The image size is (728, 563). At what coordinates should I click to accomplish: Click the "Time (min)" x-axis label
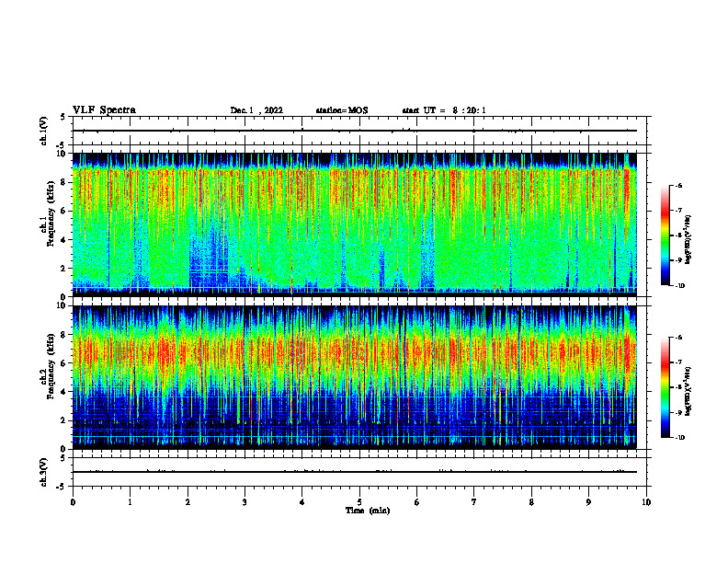point(368,511)
